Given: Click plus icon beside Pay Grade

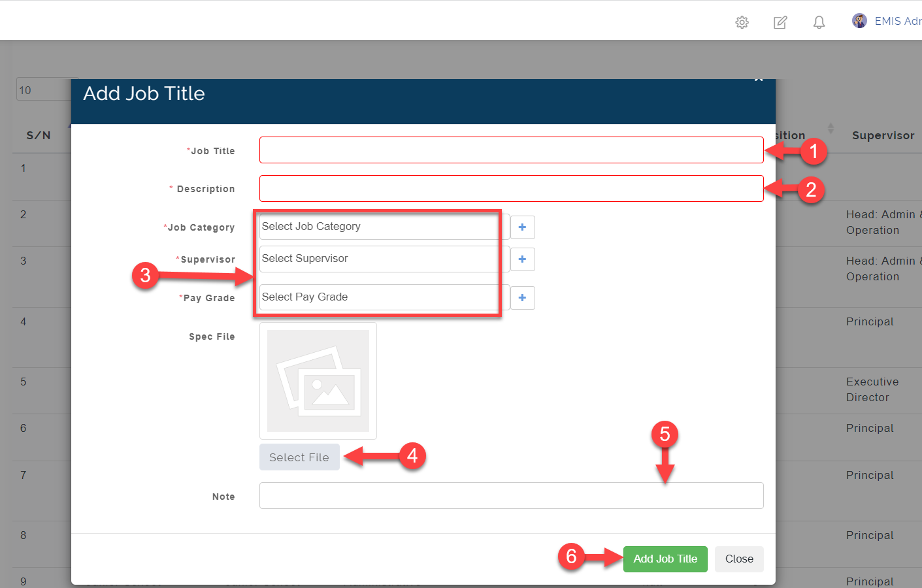Looking at the screenshot, I should 522,298.
